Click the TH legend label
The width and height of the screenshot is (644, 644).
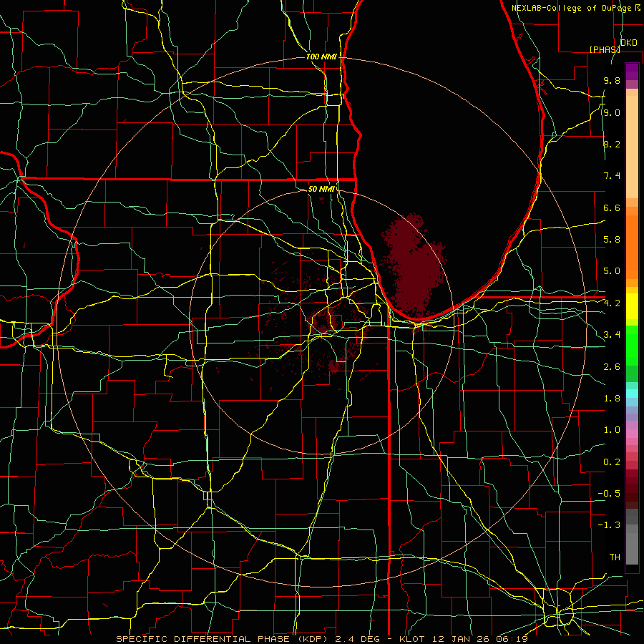point(615,557)
